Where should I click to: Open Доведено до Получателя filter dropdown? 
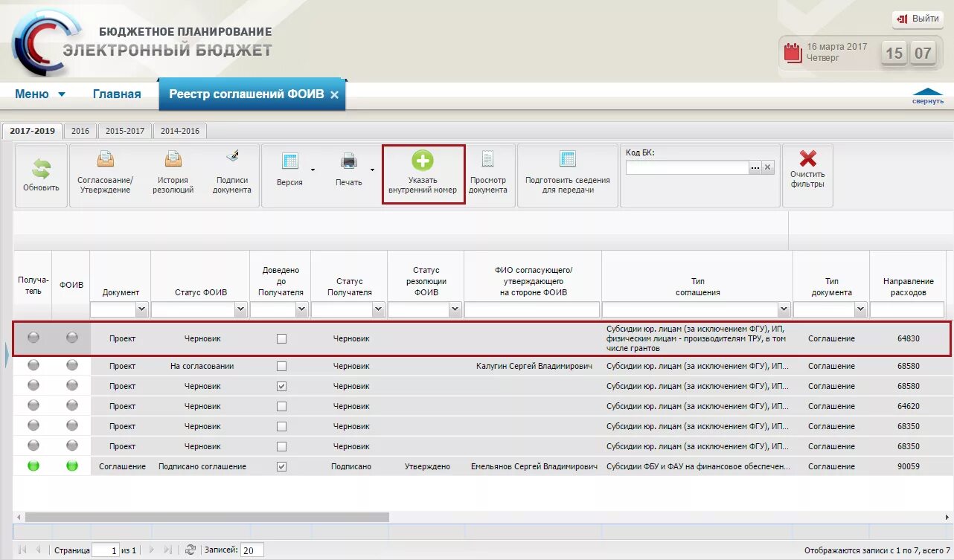[x=302, y=309]
